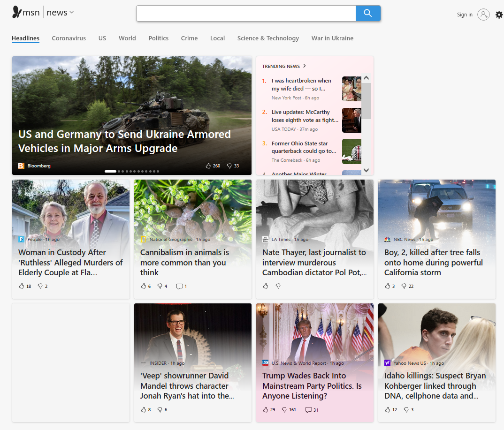
Task: Open comments on the Cannibalism in animals article
Action: (179, 286)
